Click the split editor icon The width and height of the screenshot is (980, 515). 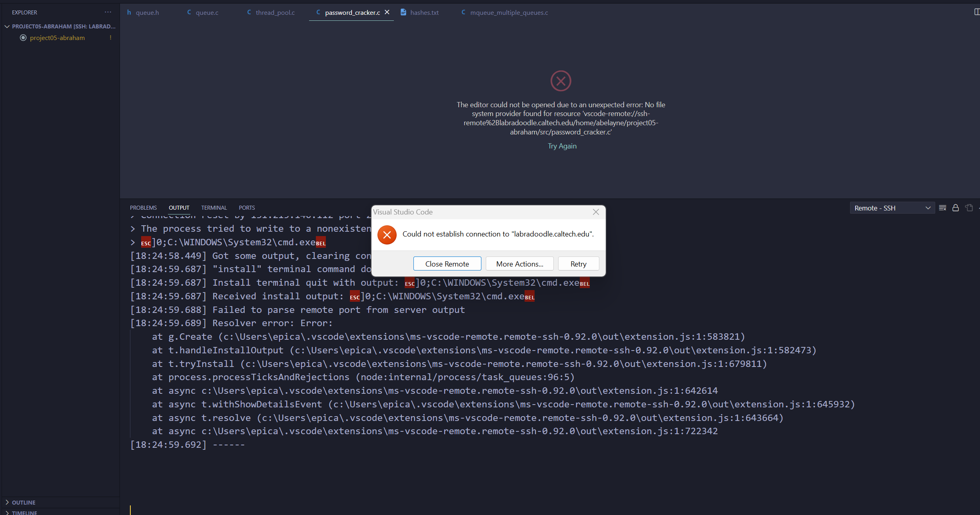tap(976, 12)
